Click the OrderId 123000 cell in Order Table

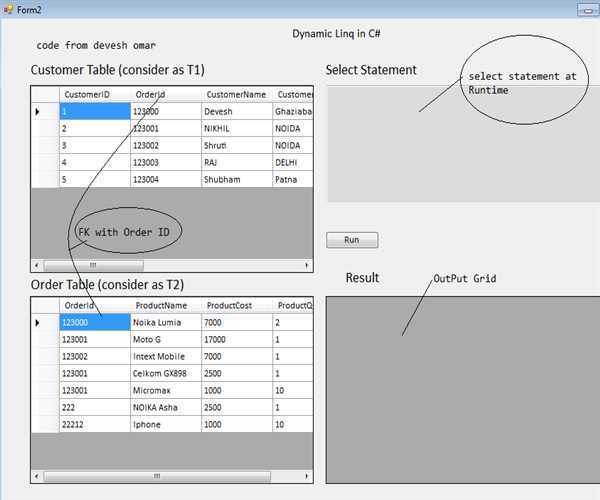(95, 323)
